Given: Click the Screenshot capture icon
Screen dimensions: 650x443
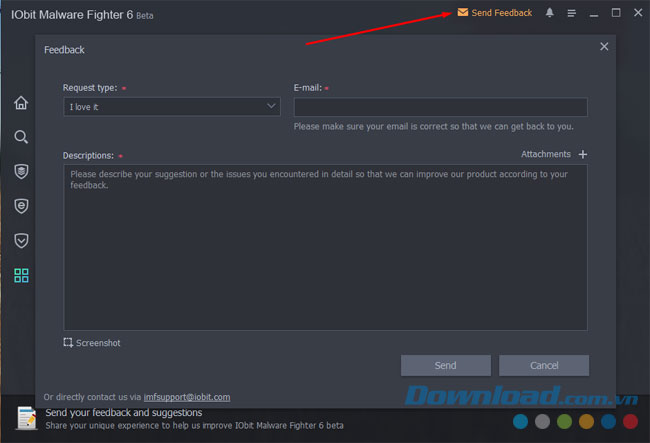Looking at the screenshot, I should tap(68, 343).
